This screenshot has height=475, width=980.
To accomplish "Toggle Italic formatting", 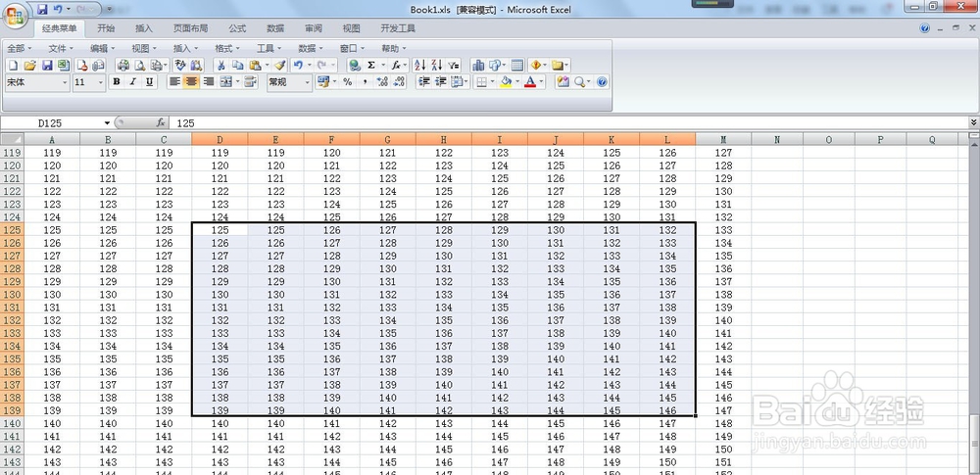I will coord(132,82).
